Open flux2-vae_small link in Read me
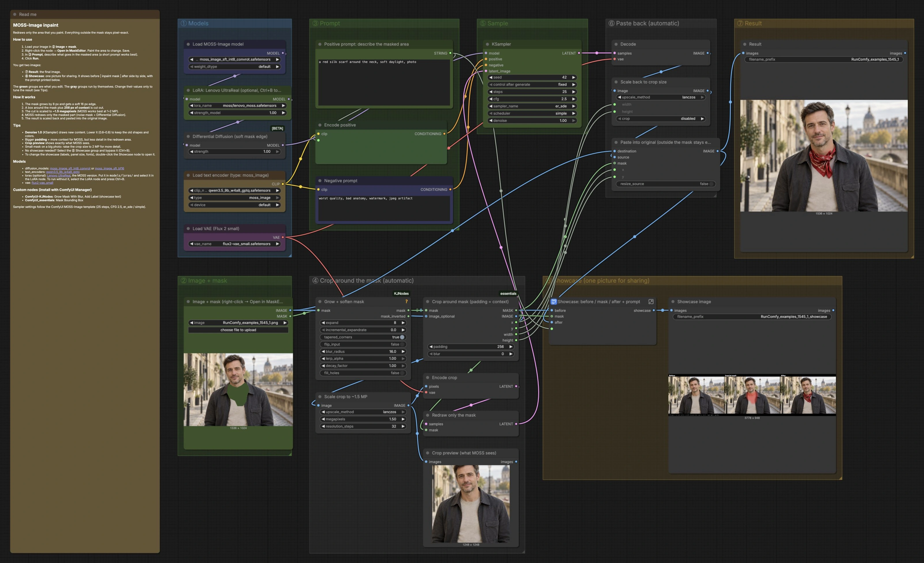924x563 pixels. (42, 183)
